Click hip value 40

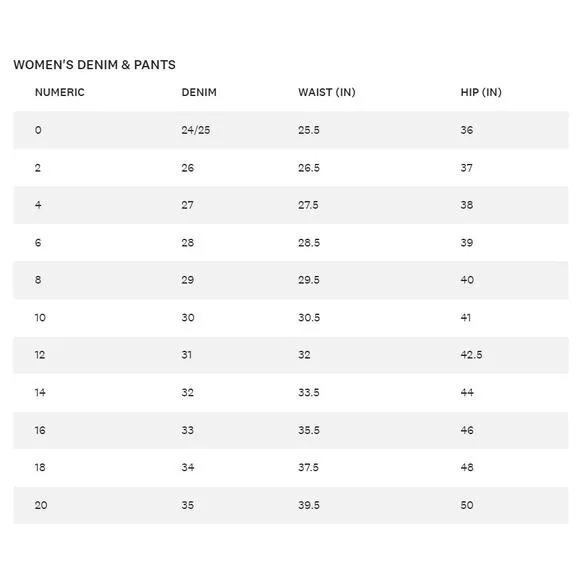pos(467,280)
